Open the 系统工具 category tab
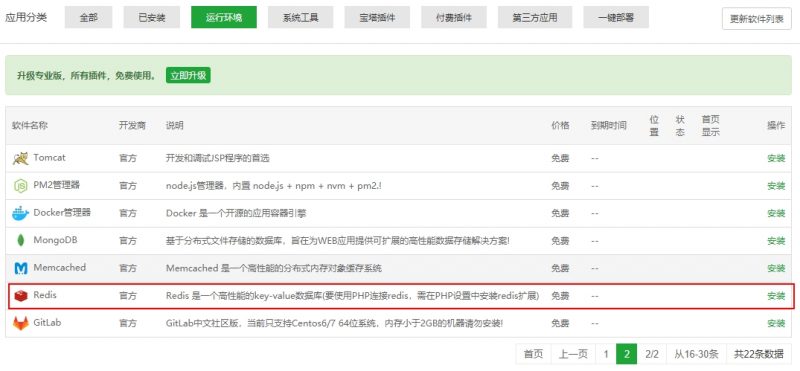 tap(301, 17)
